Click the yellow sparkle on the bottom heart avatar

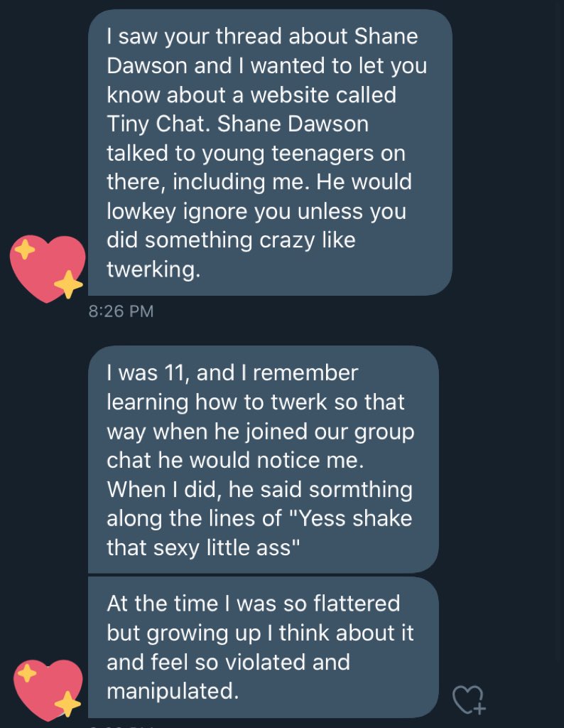tap(68, 704)
